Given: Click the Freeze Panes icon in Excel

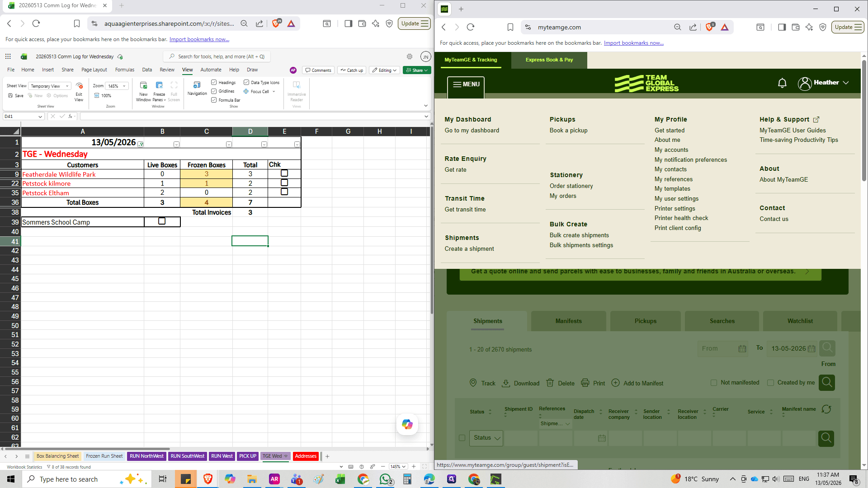Looking at the screenshot, I should click(159, 85).
